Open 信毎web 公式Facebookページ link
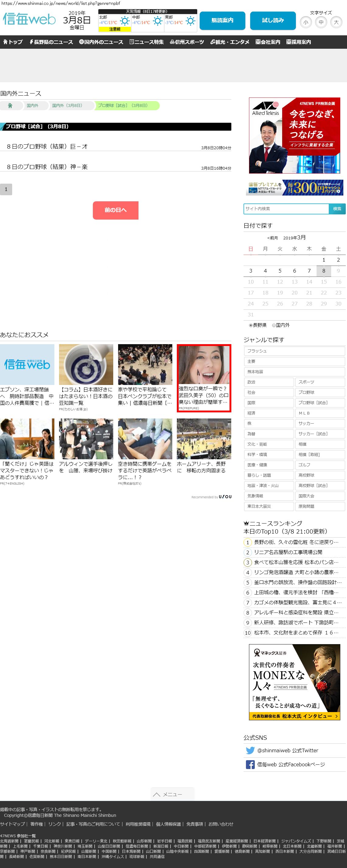Viewport: 347px width, 868px height. [x=291, y=764]
